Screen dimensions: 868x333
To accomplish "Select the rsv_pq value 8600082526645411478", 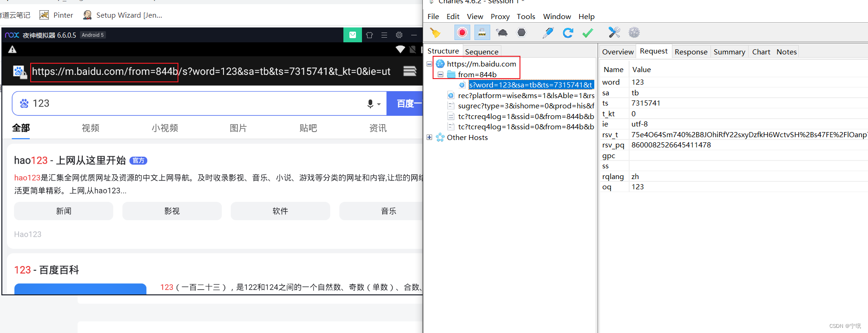I will [x=671, y=145].
